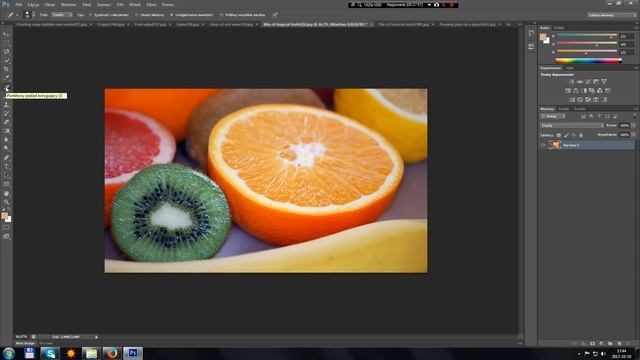Image resolution: width=640 pixels, height=360 pixels.
Task: Select the Eraser tool
Action: click(x=6, y=122)
